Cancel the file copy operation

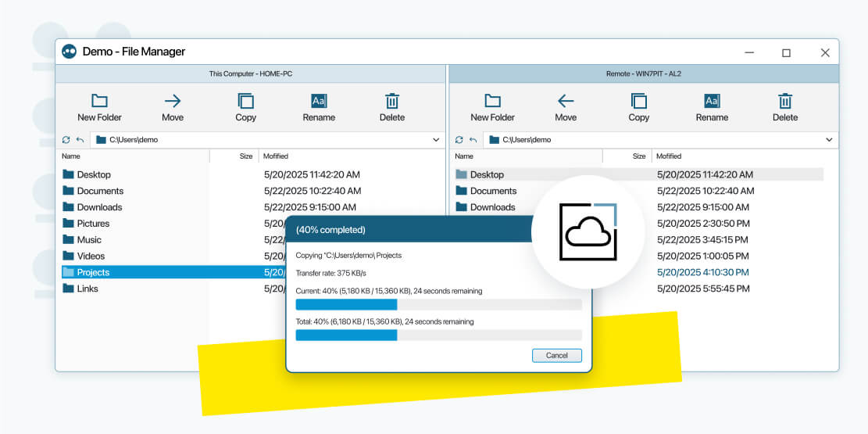tap(557, 355)
